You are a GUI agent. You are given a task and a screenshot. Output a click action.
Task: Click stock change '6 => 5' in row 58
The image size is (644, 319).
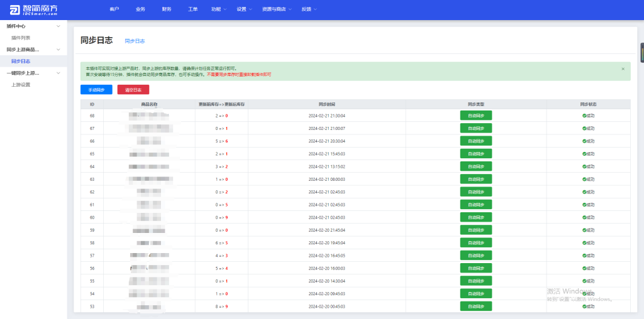coord(222,243)
